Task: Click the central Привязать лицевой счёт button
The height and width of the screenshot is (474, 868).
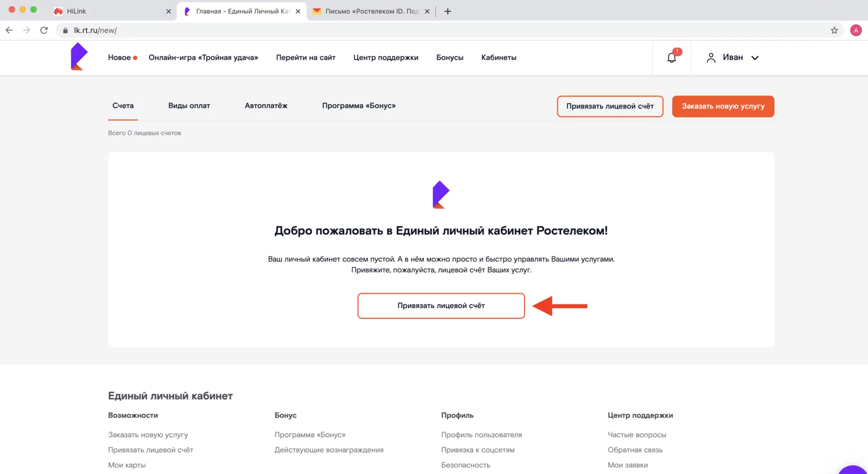Action: (441, 305)
